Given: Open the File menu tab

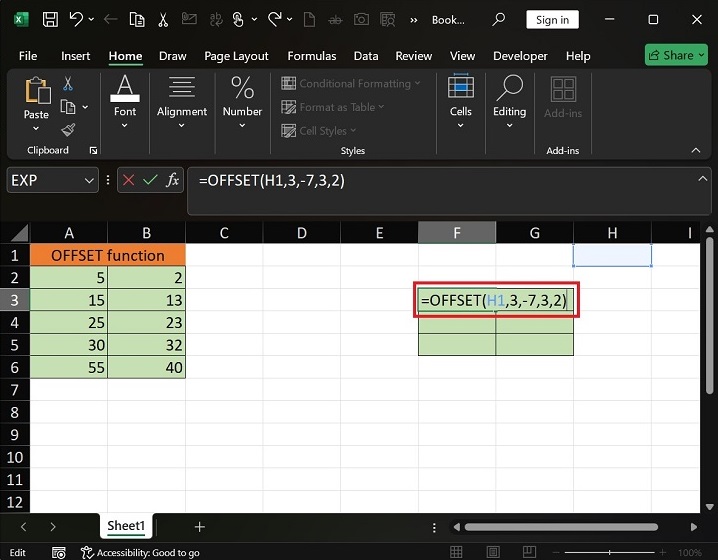Looking at the screenshot, I should tap(28, 56).
